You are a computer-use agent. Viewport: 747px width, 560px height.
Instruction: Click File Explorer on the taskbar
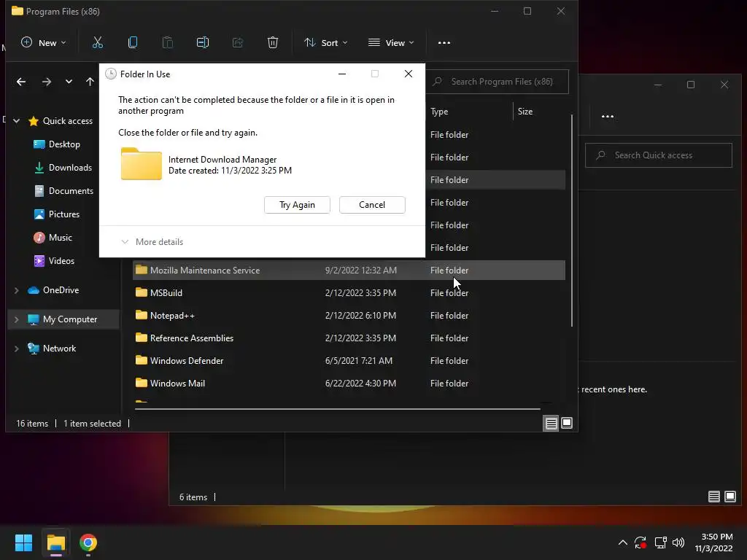point(55,542)
